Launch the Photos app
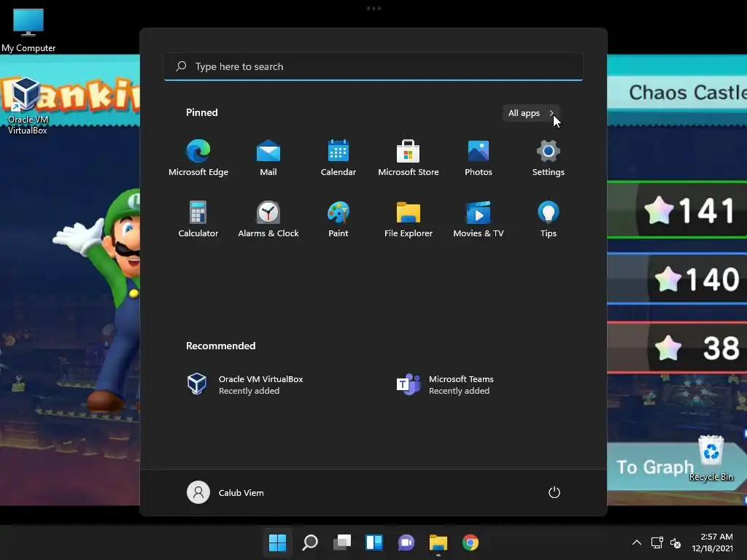The image size is (747, 560). [479, 158]
